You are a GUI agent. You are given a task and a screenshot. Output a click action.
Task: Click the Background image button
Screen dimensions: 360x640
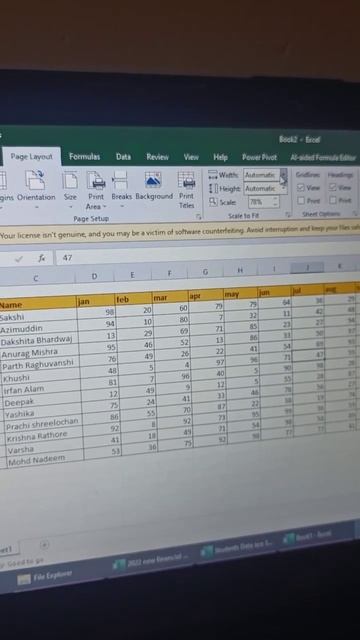[154, 186]
